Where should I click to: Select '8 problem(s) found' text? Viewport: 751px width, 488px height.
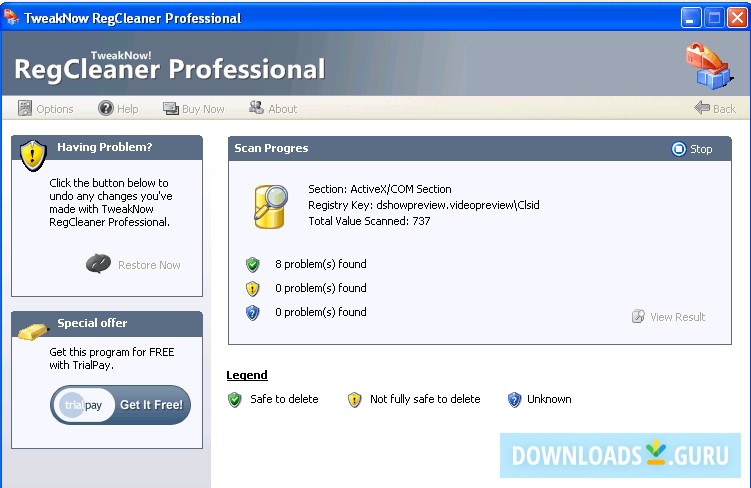[321, 264]
